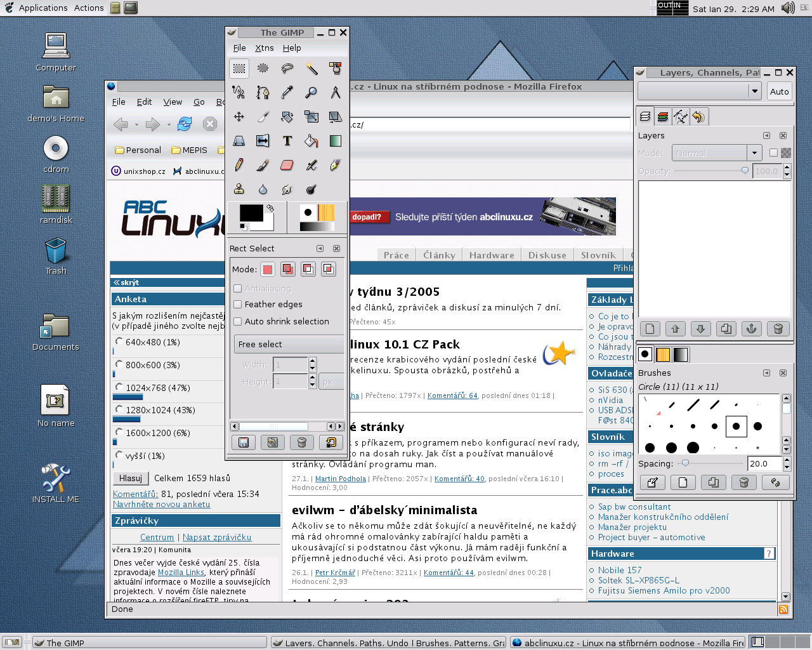Click the Auto button in Layers dialog
Image resolution: width=812 pixels, height=650 pixels.
[x=779, y=91]
